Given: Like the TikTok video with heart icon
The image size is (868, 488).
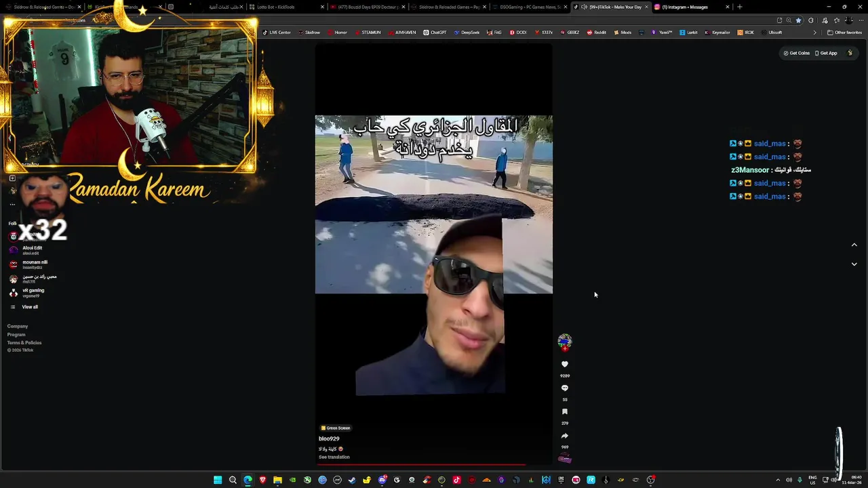Looking at the screenshot, I should [x=564, y=364].
